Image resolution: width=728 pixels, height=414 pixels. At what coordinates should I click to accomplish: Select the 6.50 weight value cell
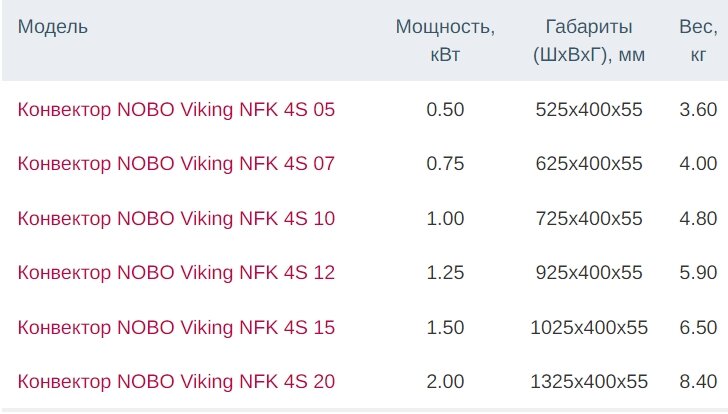(698, 327)
